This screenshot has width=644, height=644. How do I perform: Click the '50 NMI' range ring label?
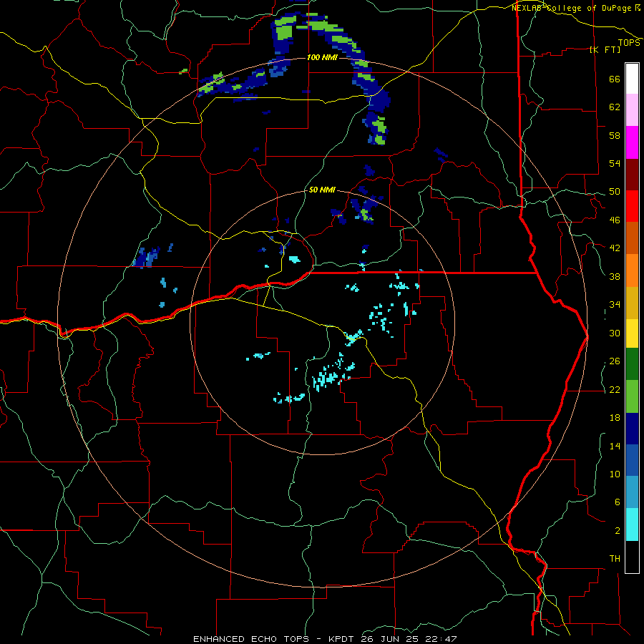[x=322, y=190]
